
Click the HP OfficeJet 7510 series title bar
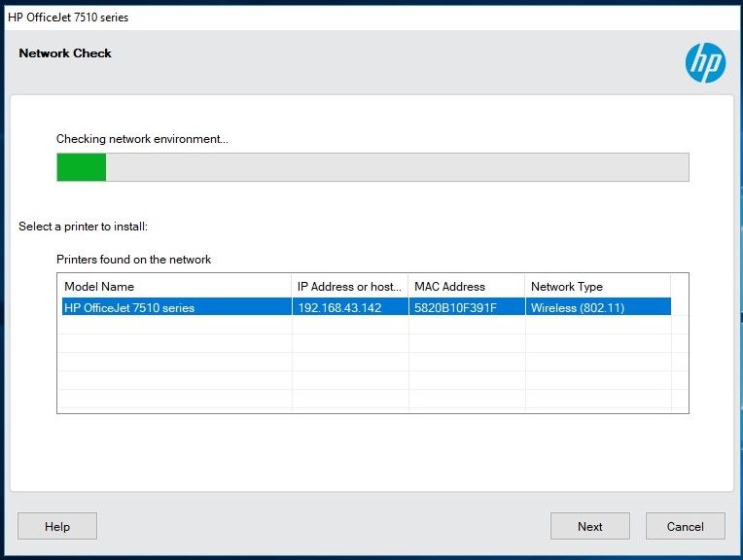coord(371,17)
